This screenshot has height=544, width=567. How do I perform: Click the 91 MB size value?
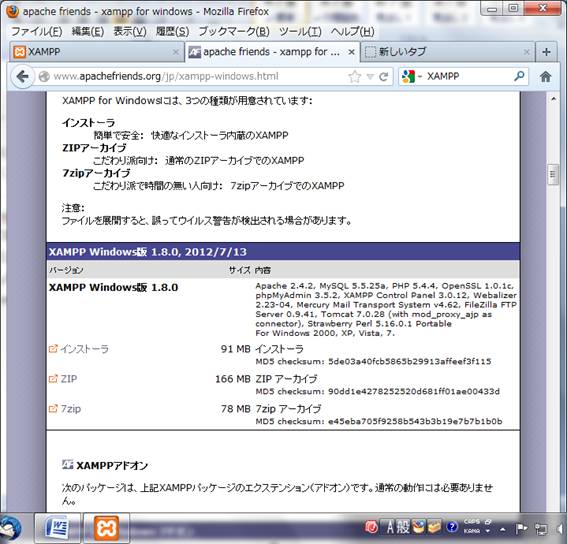pyautogui.click(x=236, y=349)
